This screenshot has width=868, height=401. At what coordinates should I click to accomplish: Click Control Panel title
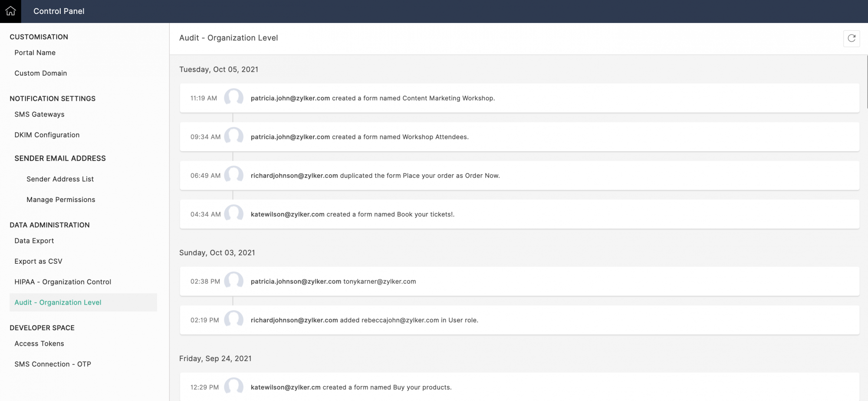pos(59,11)
